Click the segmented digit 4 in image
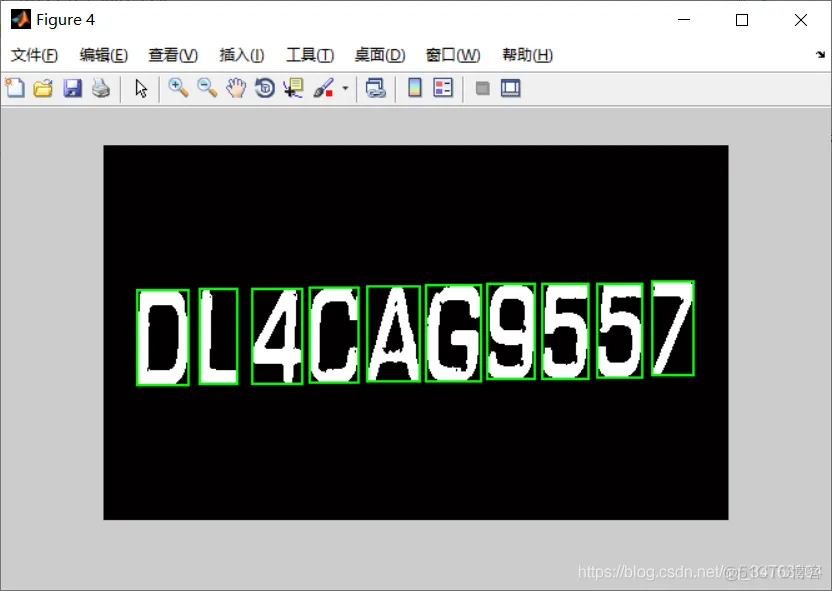 point(277,336)
